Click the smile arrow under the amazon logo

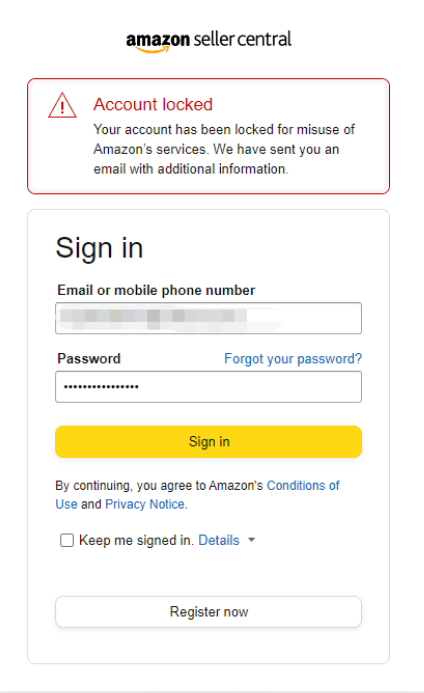click(153, 50)
